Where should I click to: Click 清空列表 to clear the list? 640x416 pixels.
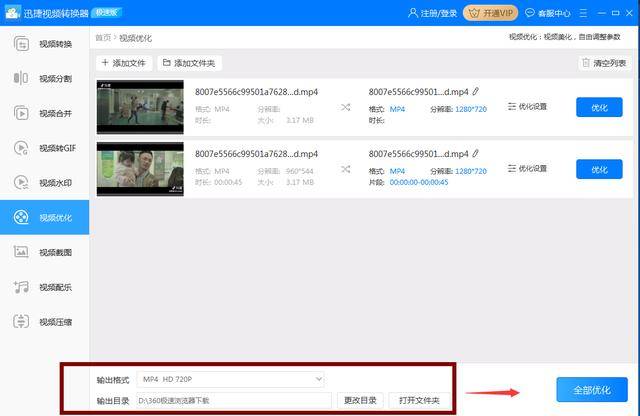click(x=604, y=63)
